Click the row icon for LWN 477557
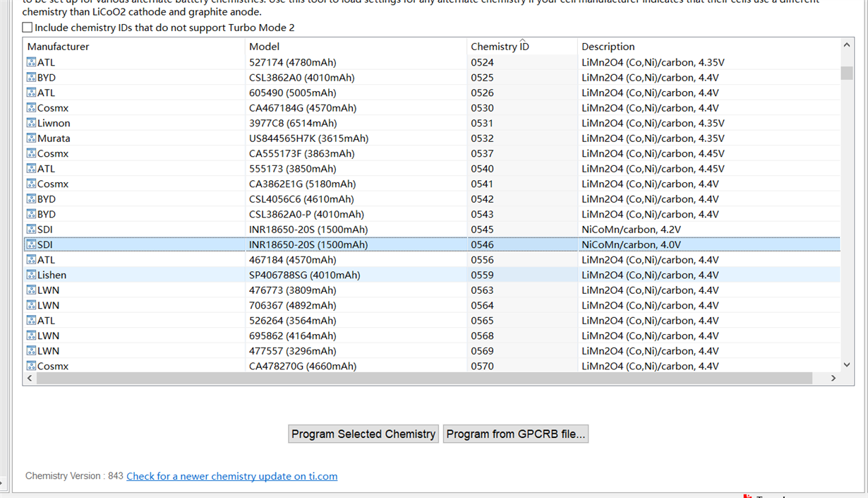 coord(31,351)
